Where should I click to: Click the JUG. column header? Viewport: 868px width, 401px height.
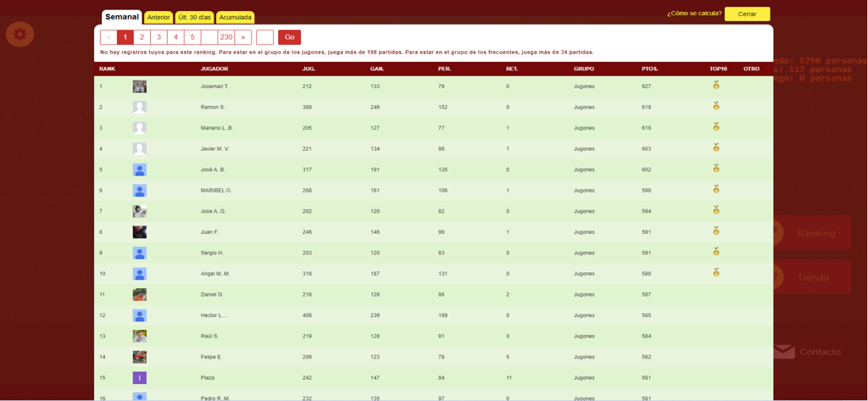pyautogui.click(x=309, y=70)
